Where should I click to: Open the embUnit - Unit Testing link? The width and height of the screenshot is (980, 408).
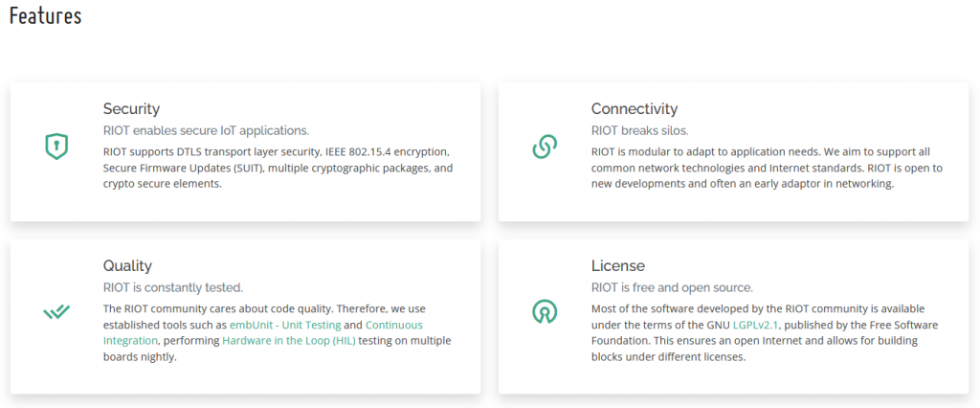285,325
